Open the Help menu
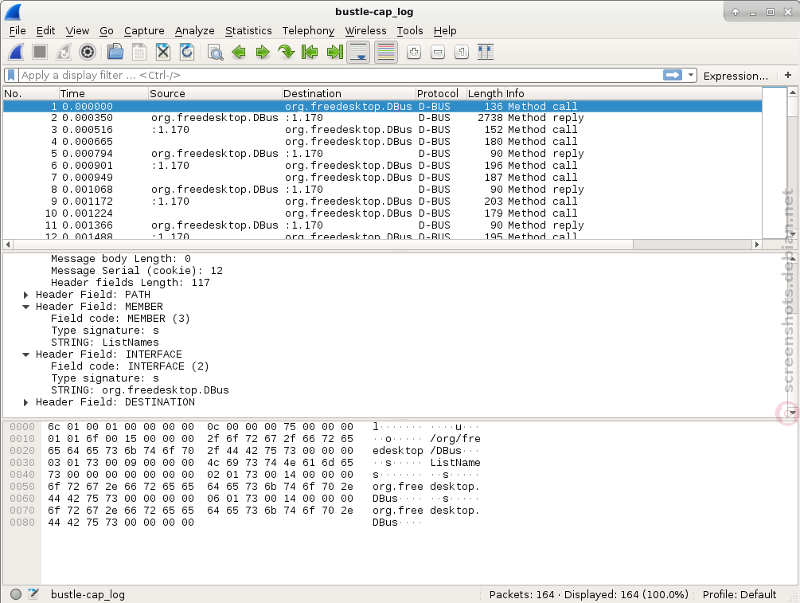800x603 pixels. [x=445, y=31]
